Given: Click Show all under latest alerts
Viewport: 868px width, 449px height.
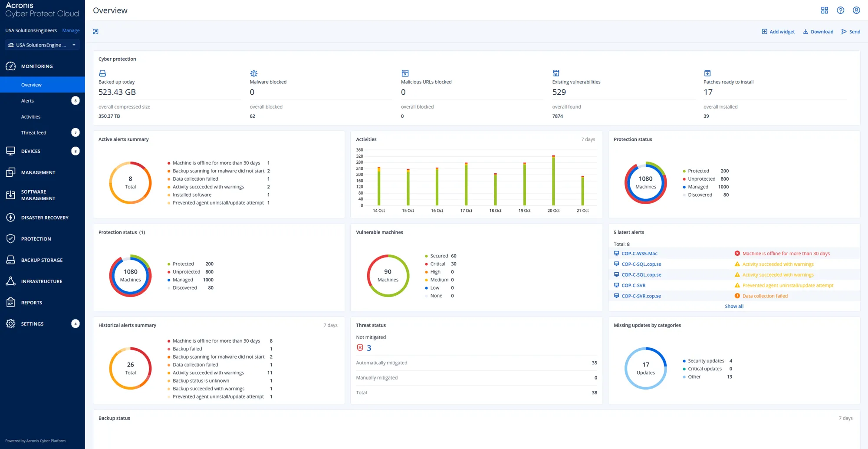Looking at the screenshot, I should pyautogui.click(x=734, y=307).
